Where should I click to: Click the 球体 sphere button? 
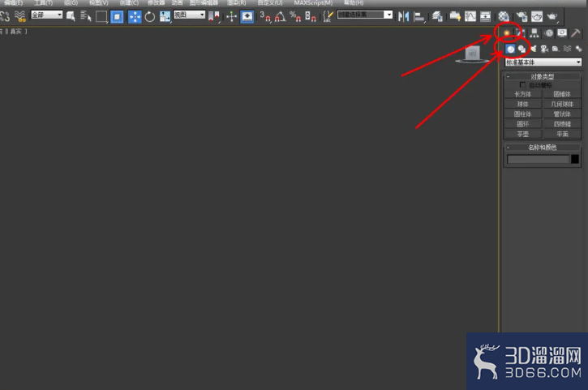coord(523,104)
